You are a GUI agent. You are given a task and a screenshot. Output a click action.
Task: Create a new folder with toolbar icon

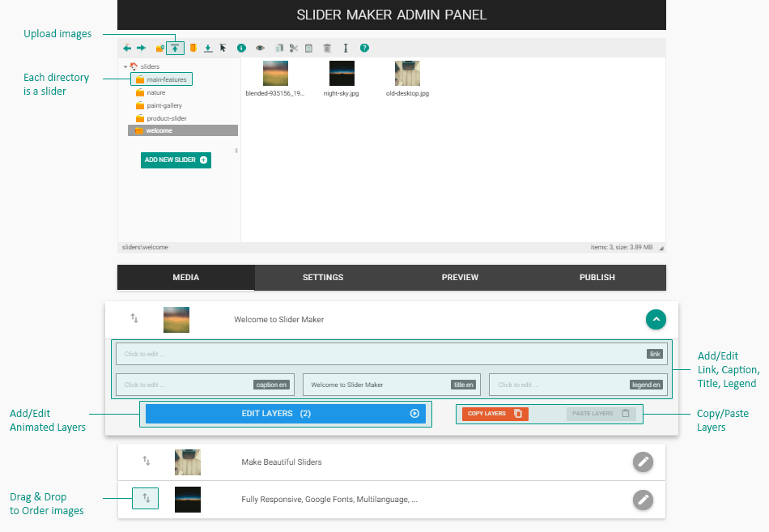click(x=160, y=48)
